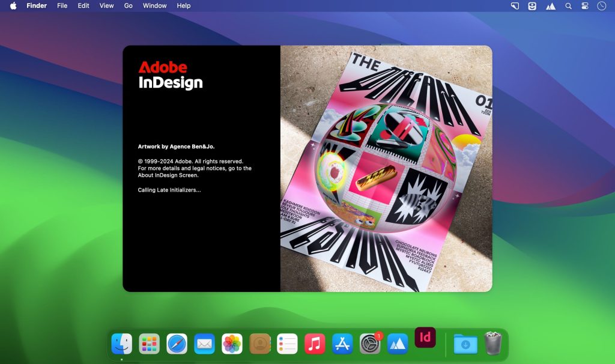The height and width of the screenshot is (364, 615).
Task: Open the Trash in the dock
Action: tap(493, 344)
